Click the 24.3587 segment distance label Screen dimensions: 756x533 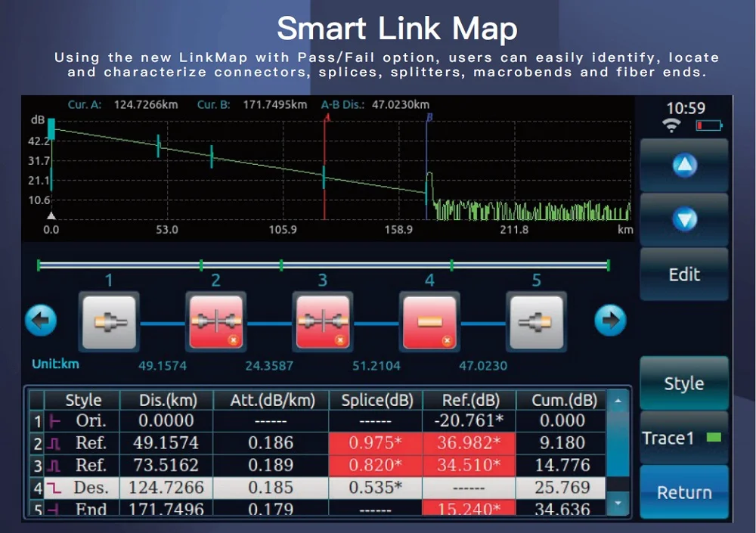[269, 366]
